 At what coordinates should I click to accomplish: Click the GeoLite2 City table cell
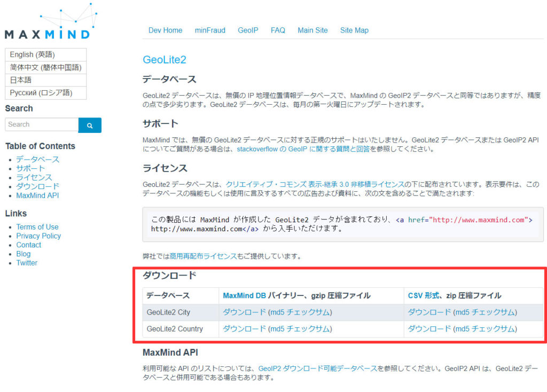181,312
